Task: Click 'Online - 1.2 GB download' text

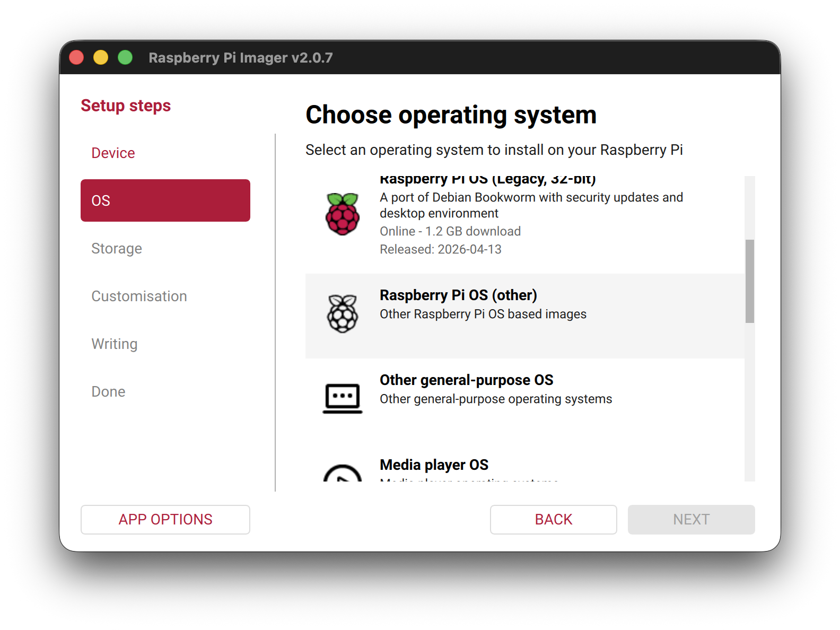Action: click(x=450, y=231)
